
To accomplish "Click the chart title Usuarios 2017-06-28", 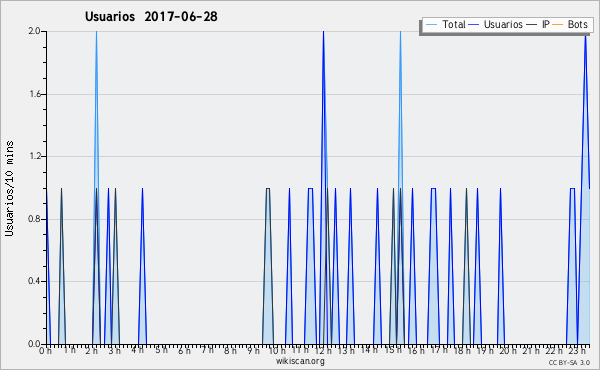I will (151, 17).
